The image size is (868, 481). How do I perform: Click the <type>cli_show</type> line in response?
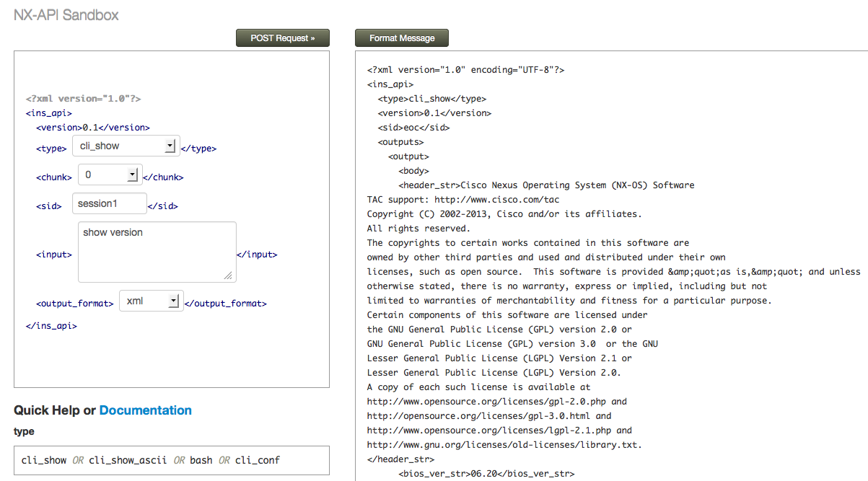click(432, 99)
